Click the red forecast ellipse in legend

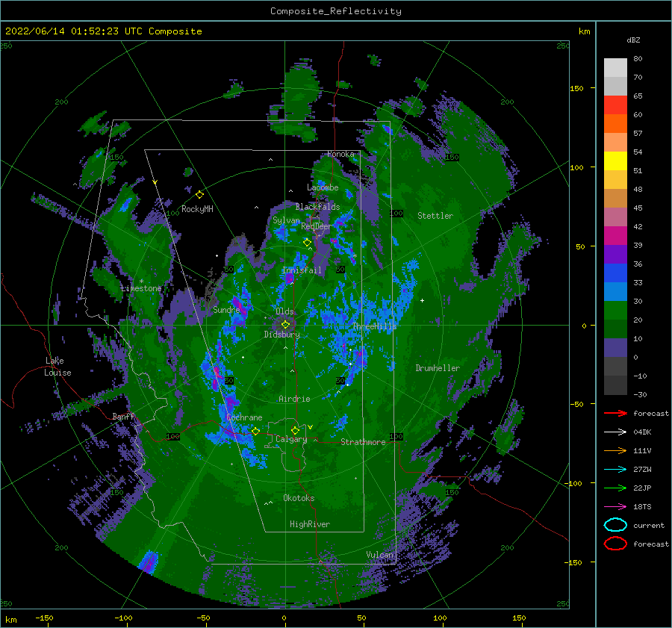pyautogui.click(x=615, y=544)
